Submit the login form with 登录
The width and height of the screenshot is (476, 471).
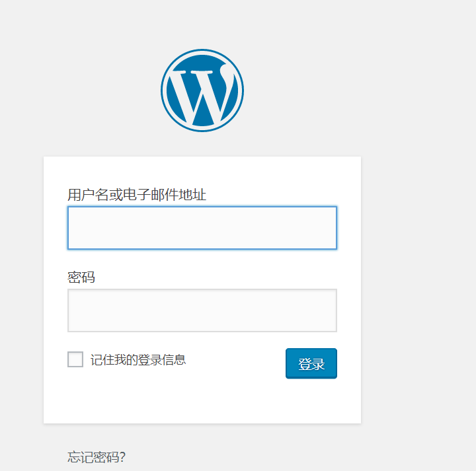click(x=311, y=363)
